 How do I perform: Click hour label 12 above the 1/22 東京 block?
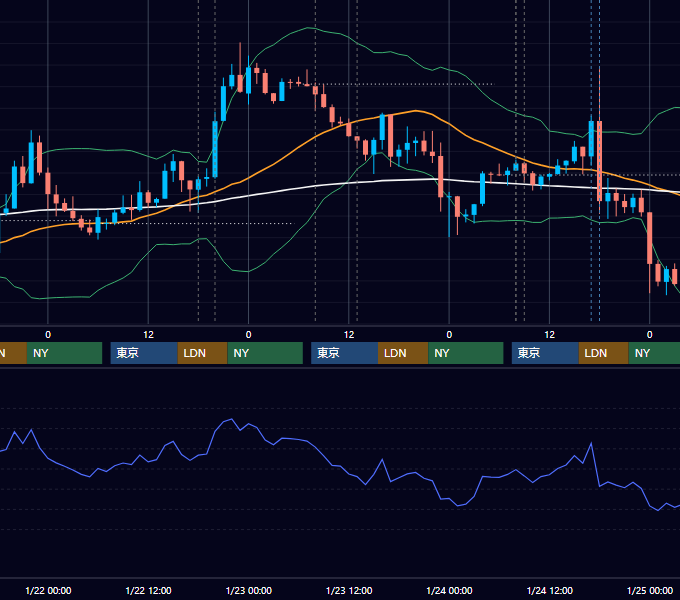(x=148, y=335)
